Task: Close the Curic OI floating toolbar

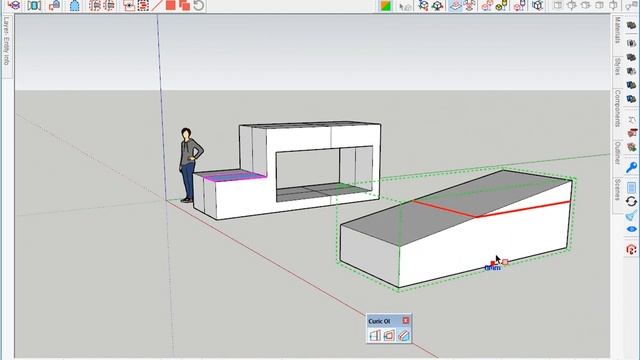Action: pos(406,320)
